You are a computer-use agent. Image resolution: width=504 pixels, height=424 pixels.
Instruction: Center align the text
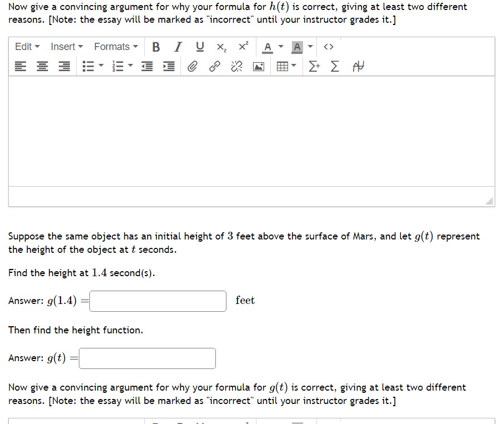[42, 66]
